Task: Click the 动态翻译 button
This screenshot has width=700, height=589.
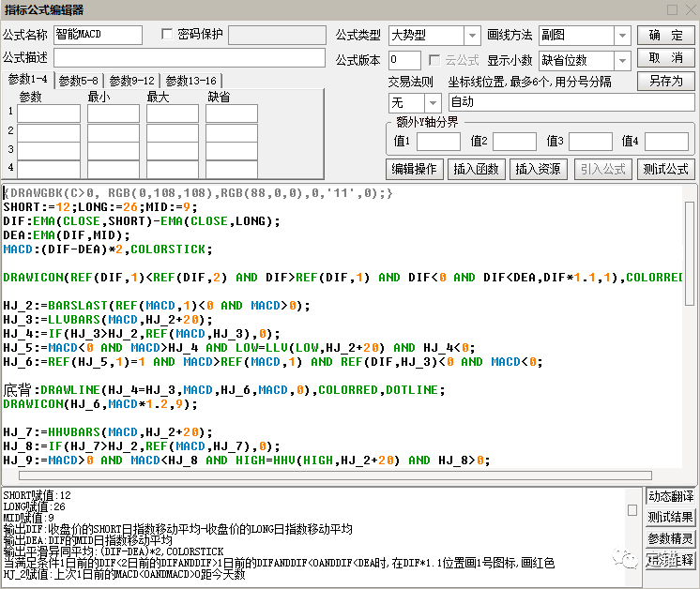Action: click(x=671, y=496)
